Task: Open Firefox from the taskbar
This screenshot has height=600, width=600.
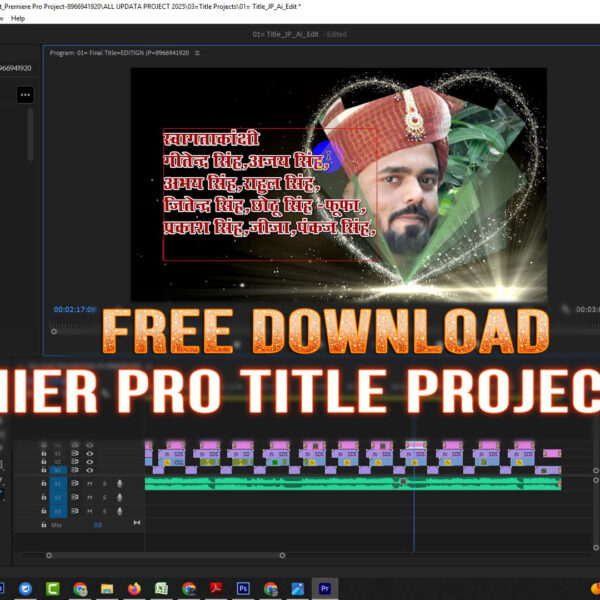Action: coord(134,589)
